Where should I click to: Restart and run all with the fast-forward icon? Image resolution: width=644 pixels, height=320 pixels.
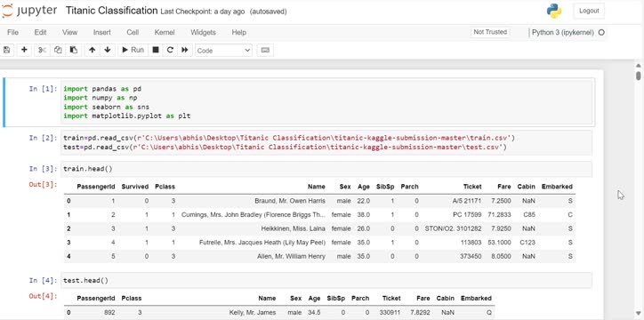click(185, 50)
